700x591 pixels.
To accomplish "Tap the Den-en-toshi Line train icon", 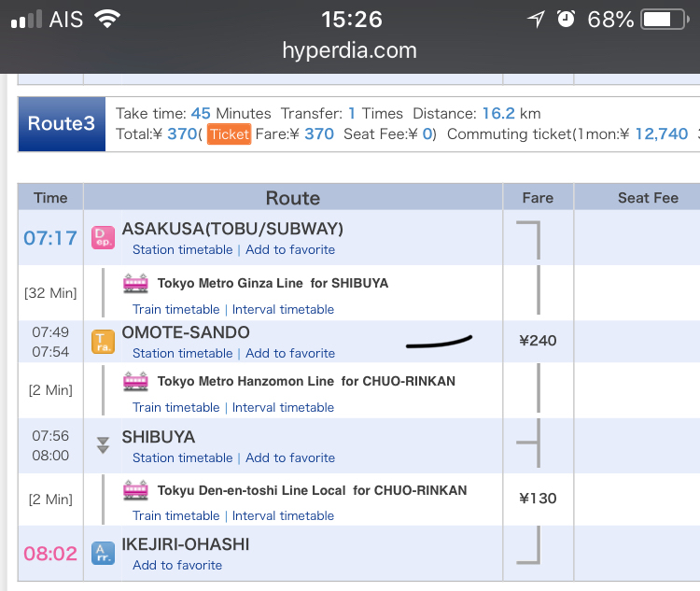I will coord(135,490).
